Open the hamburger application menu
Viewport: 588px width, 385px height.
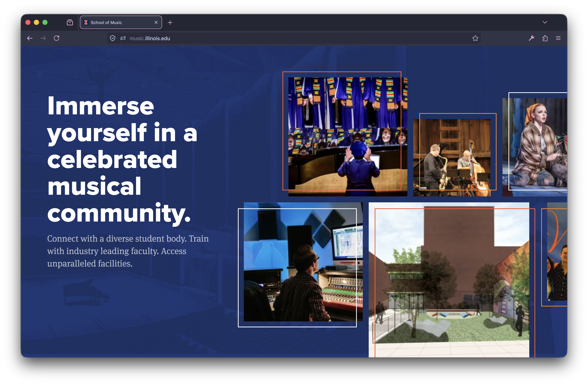pos(558,38)
